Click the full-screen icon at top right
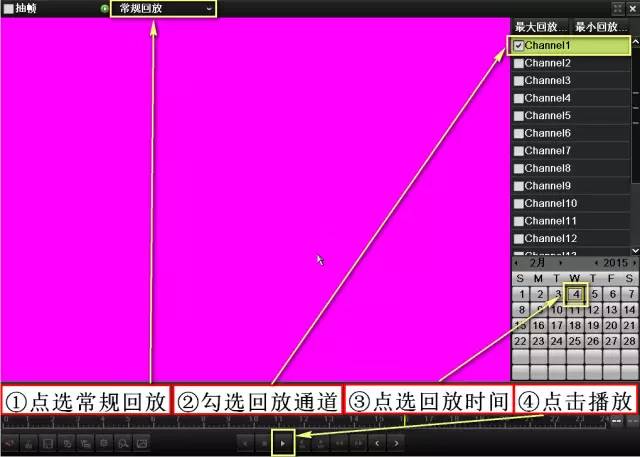The width and height of the screenshot is (640, 457). (618, 8)
